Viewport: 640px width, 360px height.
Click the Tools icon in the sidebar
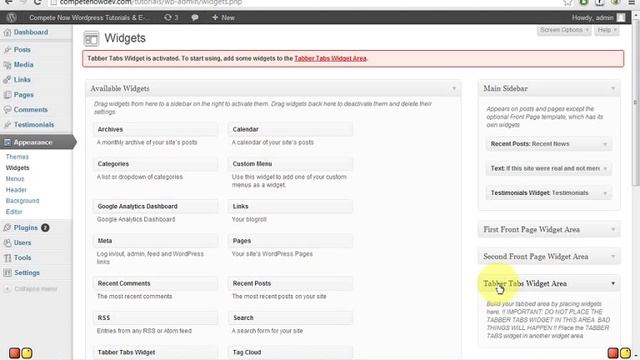click(7, 258)
